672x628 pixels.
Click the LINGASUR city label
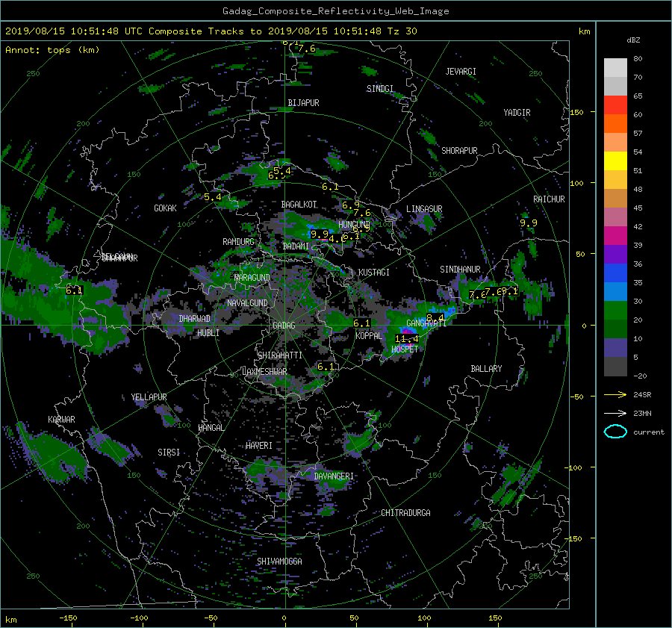424,209
